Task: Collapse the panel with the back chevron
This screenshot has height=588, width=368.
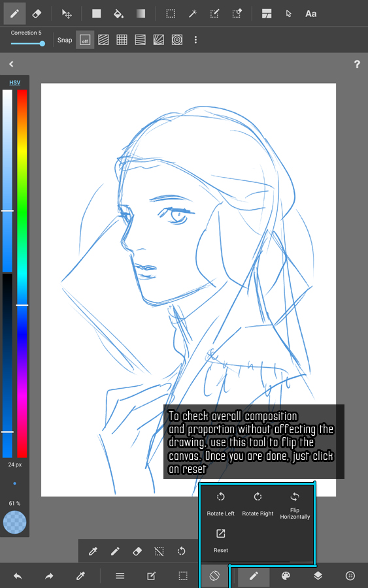Action: point(11,64)
